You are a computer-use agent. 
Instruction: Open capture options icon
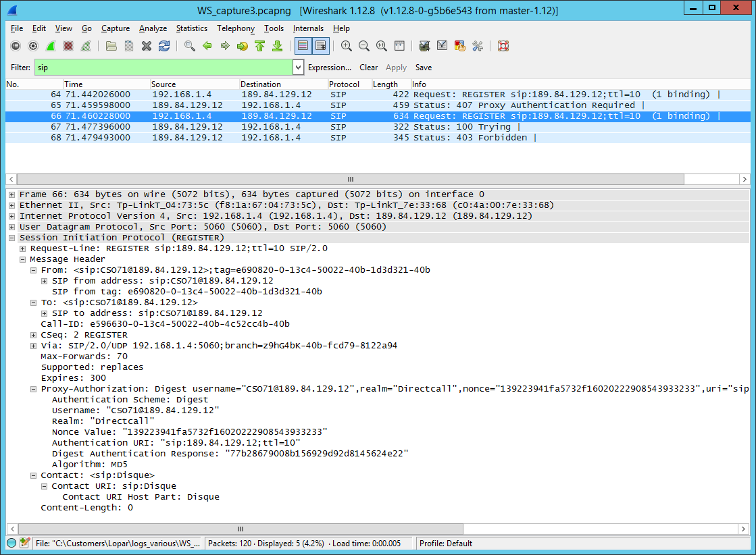click(33, 46)
